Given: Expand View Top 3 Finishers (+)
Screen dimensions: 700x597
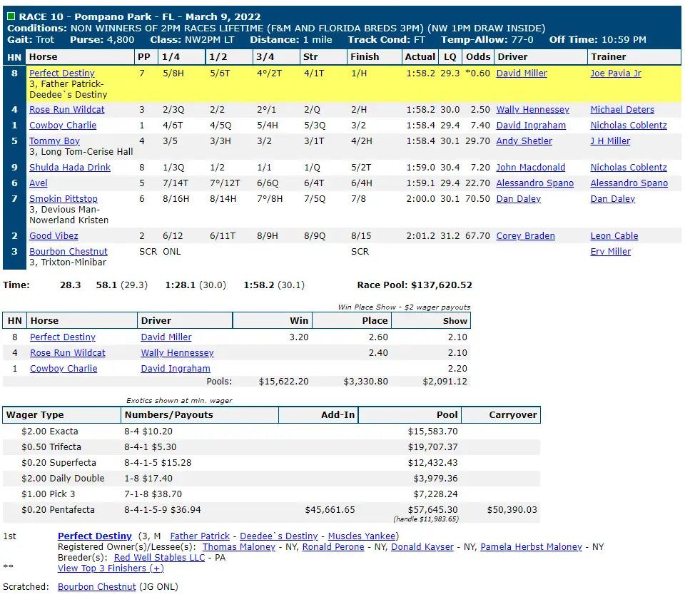Looking at the screenshot, I should pos(111,568).
